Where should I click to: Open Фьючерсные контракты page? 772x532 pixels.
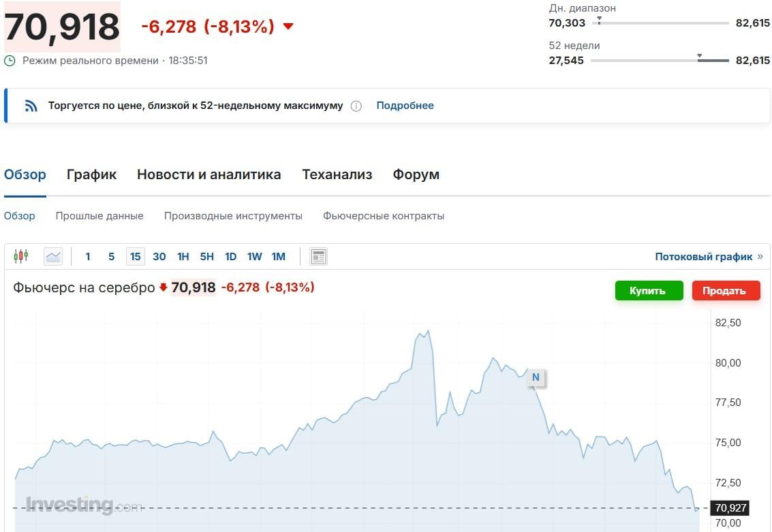(385, 215)
